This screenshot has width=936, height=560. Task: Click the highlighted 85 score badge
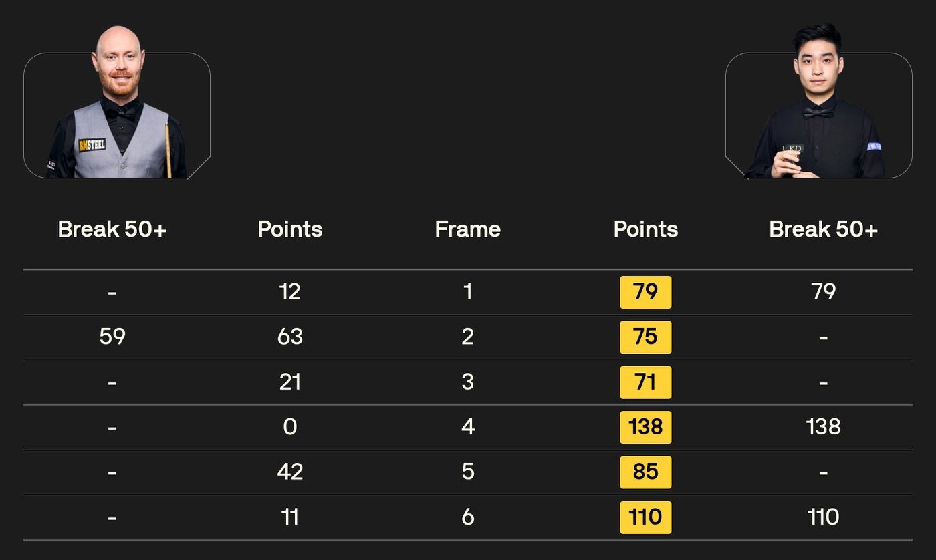tap(645, 472)
